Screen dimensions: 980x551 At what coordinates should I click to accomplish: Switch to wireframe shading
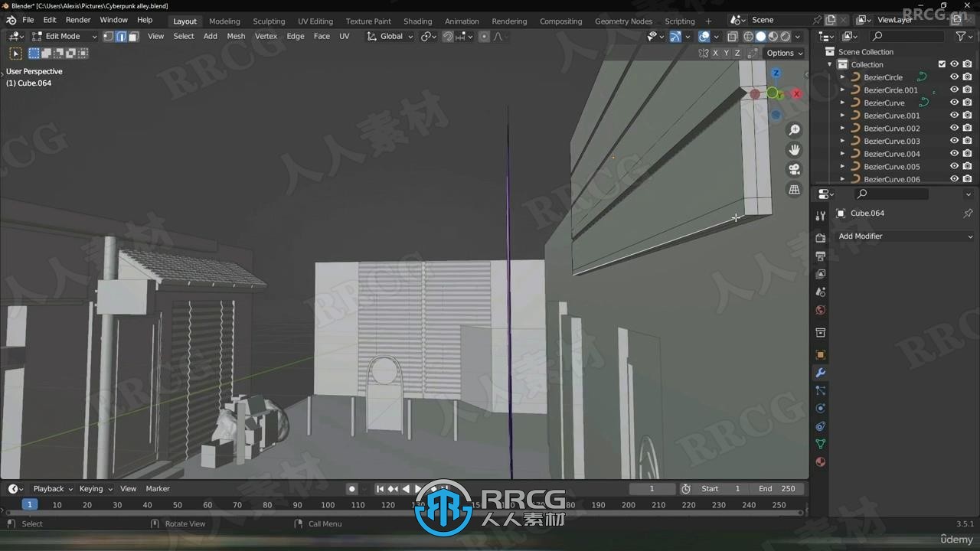click(748, 36)
